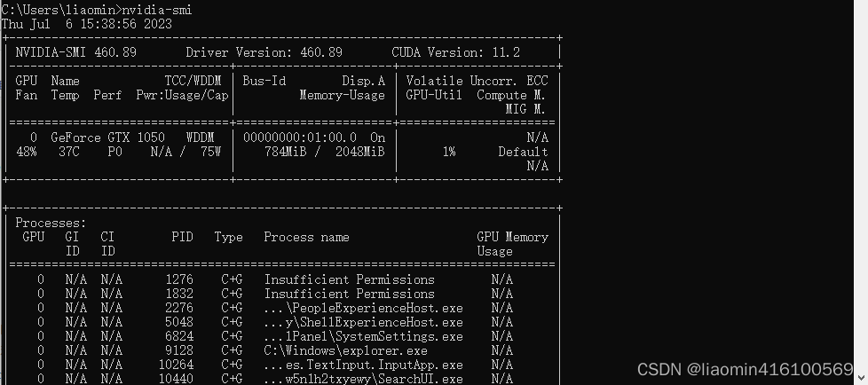Click the typed nvidia-smi command text
This screenshot has width=868, height=385.
click(x=157, y=10)
